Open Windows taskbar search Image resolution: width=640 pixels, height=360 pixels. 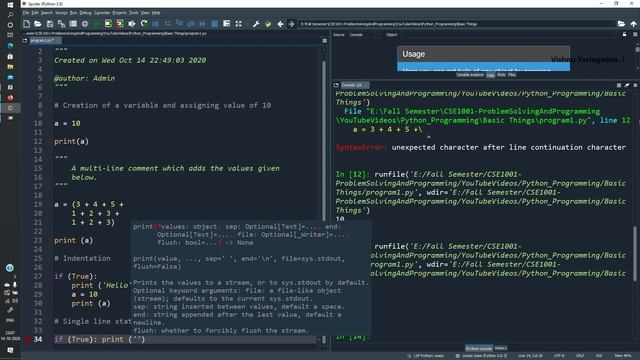(10, 15)
